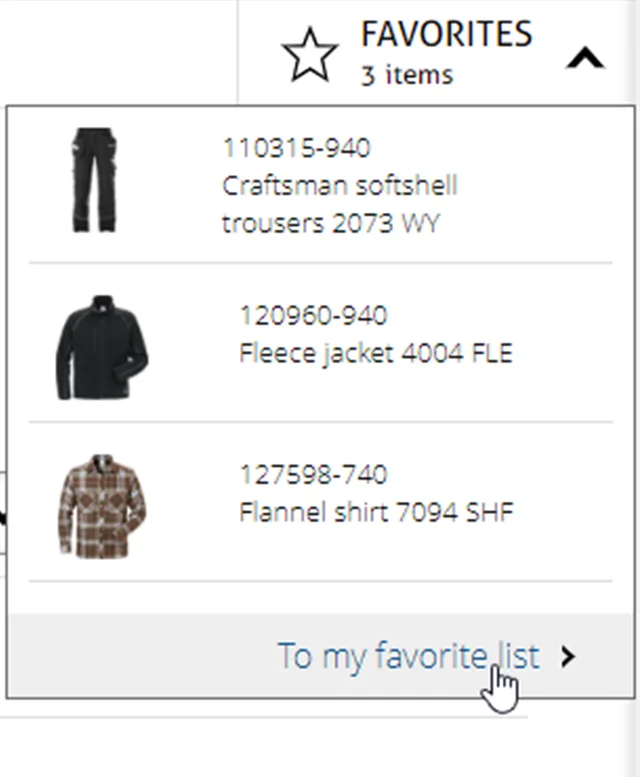Click the FAVORITES heading label

446,35
